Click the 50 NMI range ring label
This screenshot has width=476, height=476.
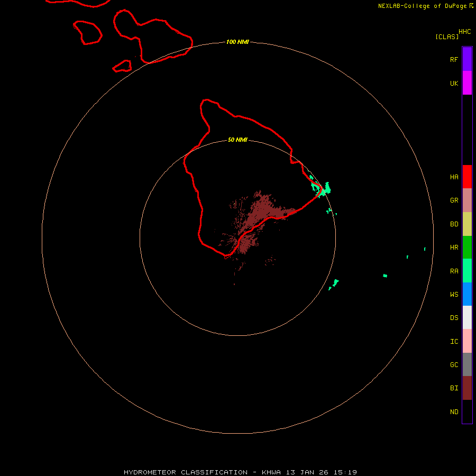(237, 140)
